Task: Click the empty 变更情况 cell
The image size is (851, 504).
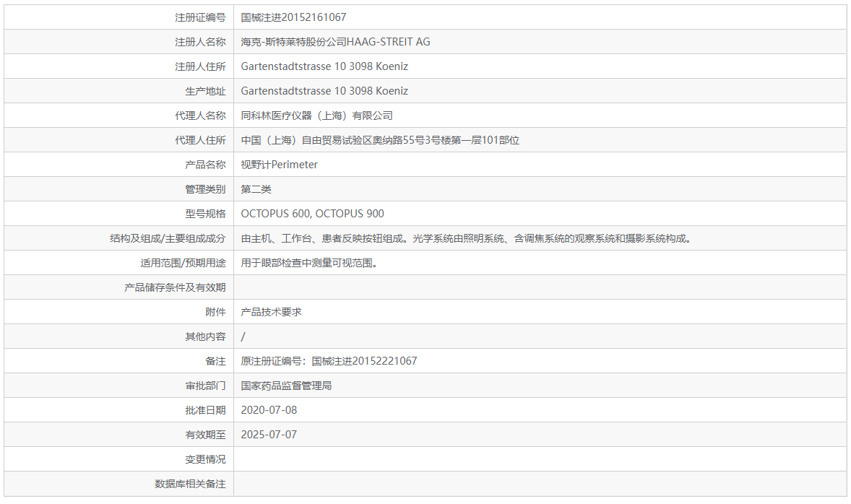Action: 506,459
